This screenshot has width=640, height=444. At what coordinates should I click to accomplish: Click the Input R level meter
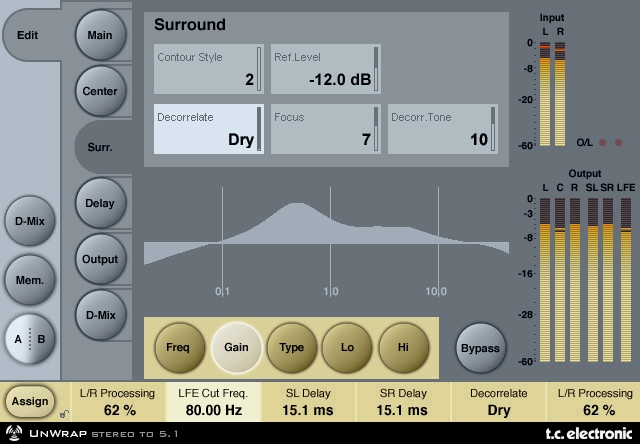pyautogui.click(x=560, y=94)
